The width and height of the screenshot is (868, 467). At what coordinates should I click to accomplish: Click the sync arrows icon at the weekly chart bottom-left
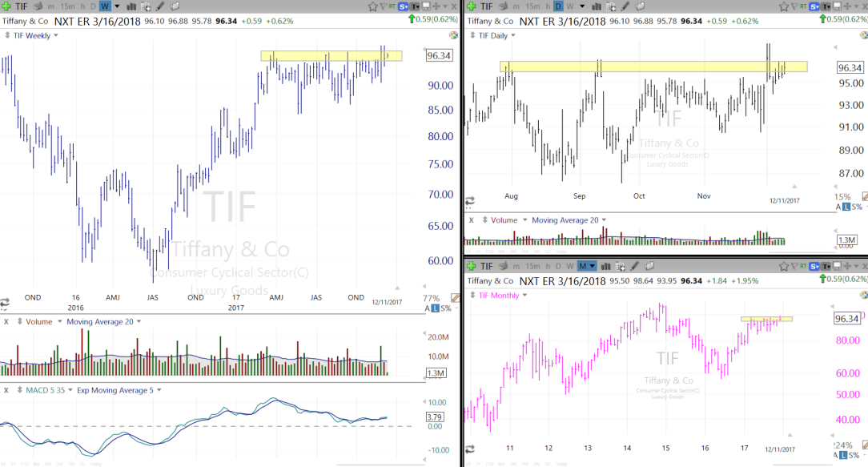point(5,303)
